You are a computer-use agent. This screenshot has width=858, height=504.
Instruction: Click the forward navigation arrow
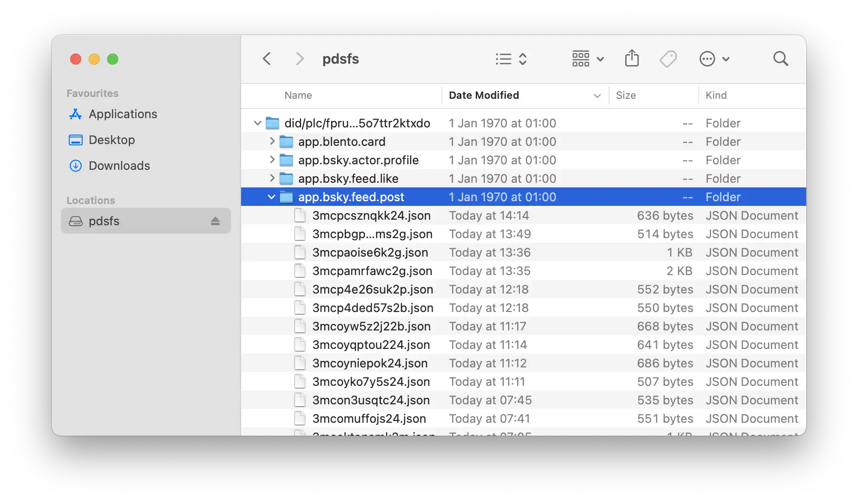point(300,59)
